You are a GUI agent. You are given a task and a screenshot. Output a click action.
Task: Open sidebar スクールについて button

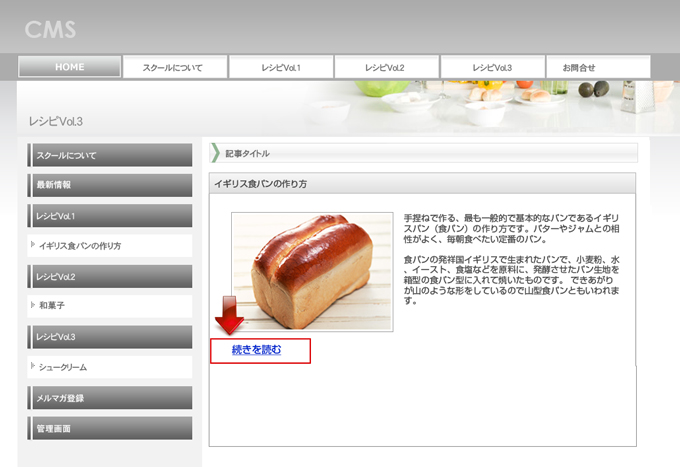[110, 155]
